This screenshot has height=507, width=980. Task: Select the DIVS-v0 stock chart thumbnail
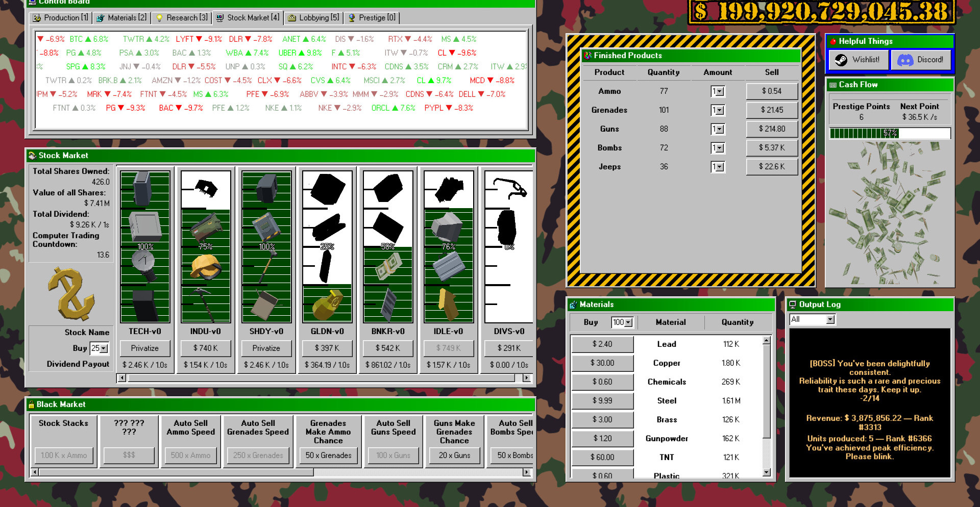(x=508, y=246)
